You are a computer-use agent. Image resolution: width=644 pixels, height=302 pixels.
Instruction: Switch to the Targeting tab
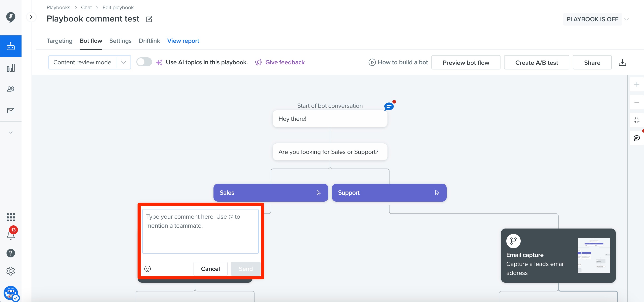point(59,41)
